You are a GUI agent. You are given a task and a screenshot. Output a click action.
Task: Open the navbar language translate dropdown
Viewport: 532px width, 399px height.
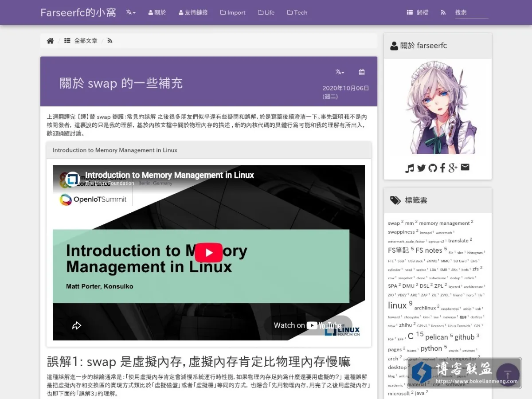[131, 12]
